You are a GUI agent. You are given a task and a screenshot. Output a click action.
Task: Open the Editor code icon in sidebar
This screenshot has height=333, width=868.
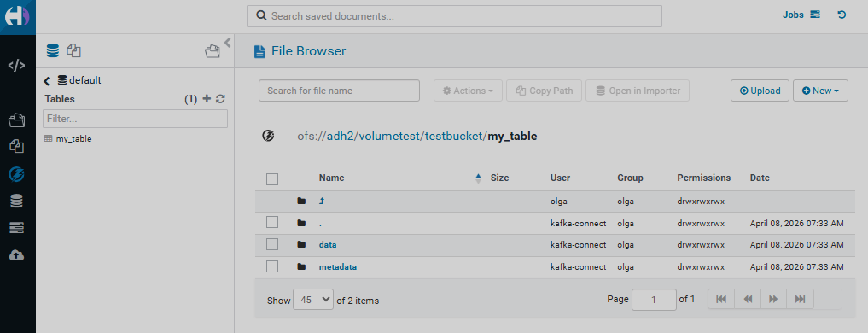[x=16, y=66]
